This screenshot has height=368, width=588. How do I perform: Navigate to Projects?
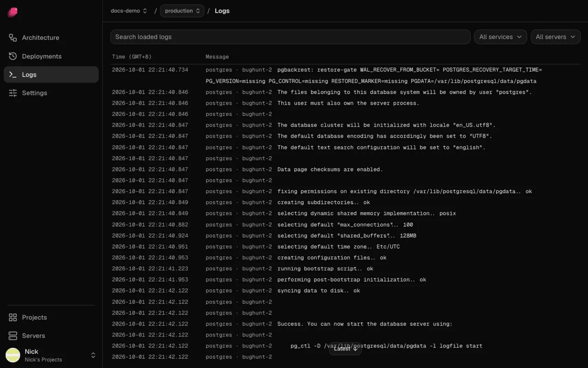coord(51,317)
